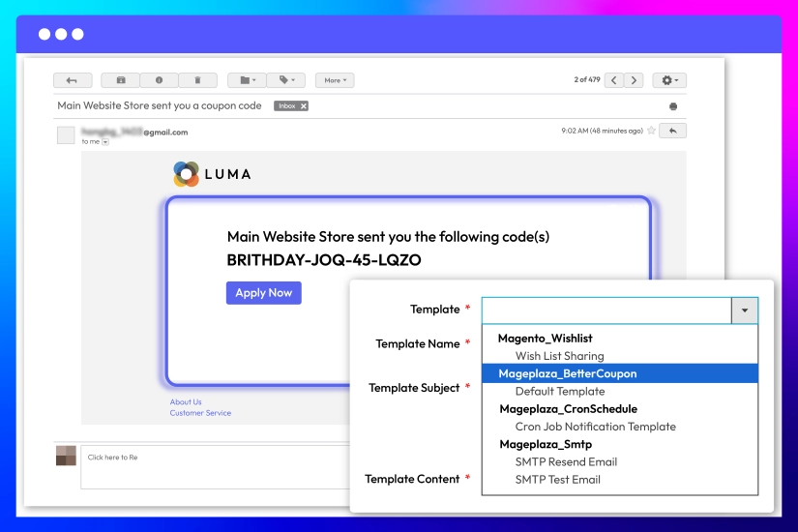798x532 pixels.
Task: Open the About Us link
Action: 186,402
